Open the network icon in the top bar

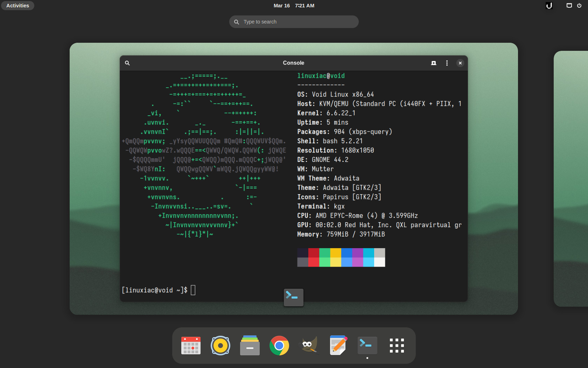click(569, 6)
